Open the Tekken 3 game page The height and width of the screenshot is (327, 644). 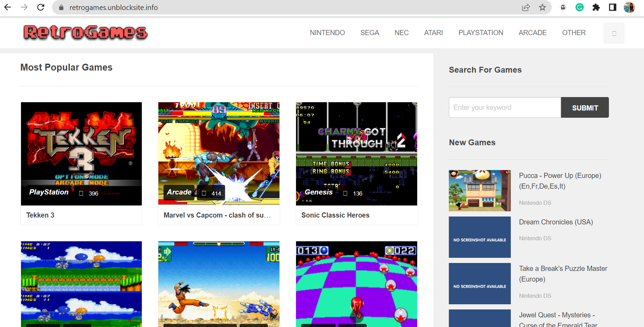[40, 215]
